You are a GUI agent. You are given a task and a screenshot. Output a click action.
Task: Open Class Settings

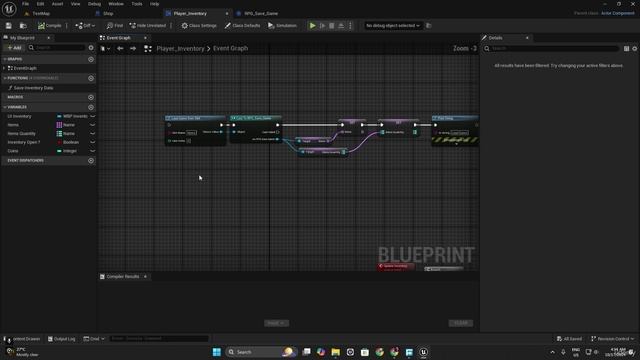tap(199, 26)
